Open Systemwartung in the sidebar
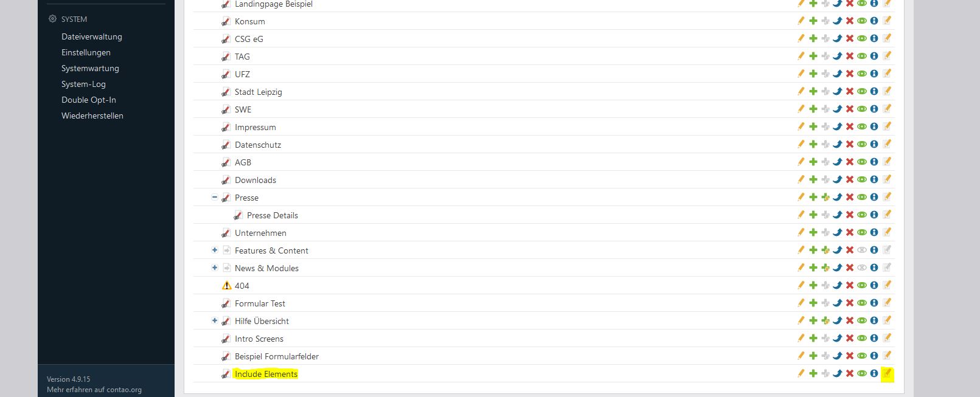 point(90,68)
